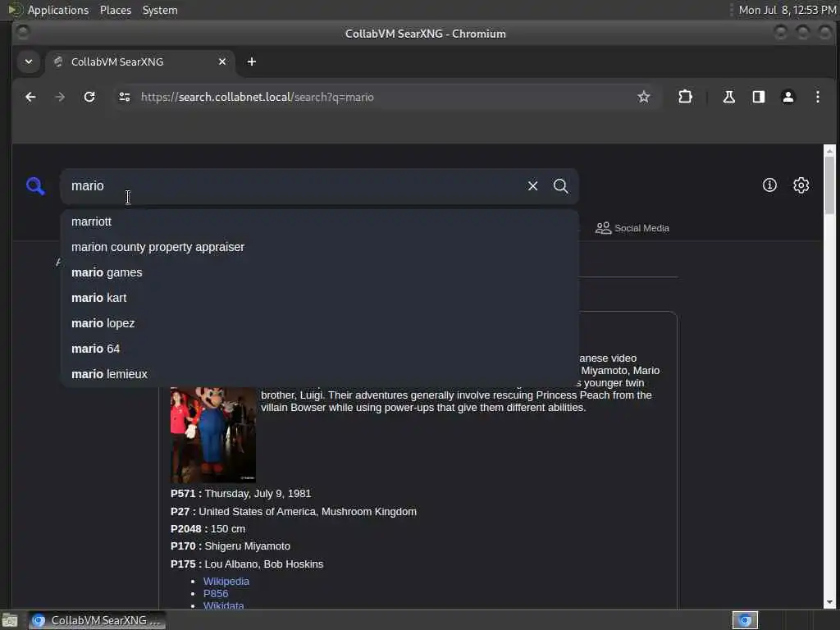Click the Mario costume photo

pos(213,435)
